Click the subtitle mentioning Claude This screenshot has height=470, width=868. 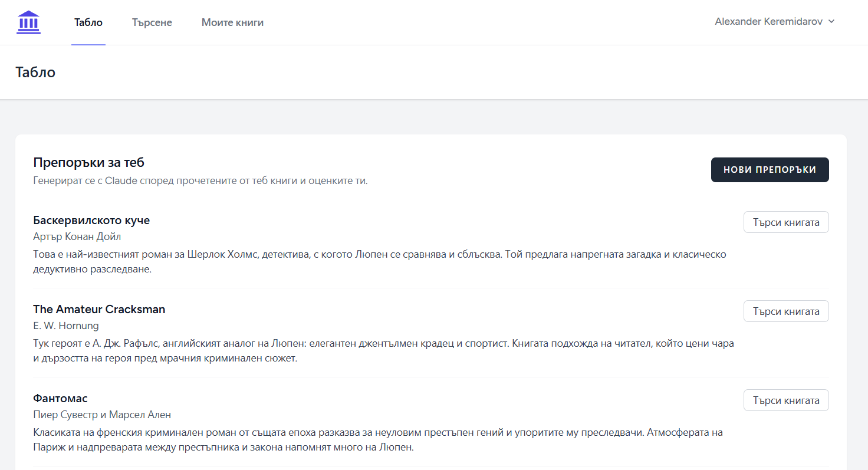[200, 180]
